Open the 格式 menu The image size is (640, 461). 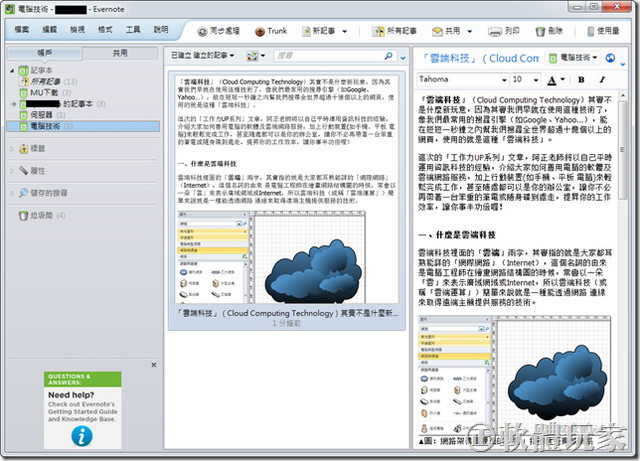coord(105,30)
